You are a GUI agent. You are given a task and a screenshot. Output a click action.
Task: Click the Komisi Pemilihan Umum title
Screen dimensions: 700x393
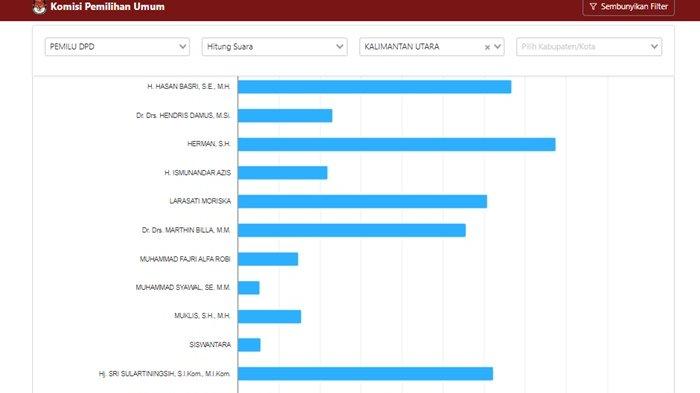pyautogui.click(x=107, y=7)
